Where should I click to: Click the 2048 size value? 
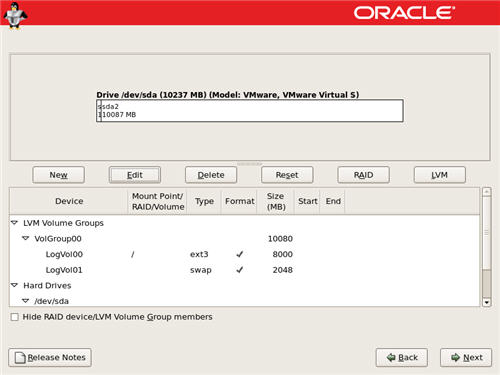(283, 270)
